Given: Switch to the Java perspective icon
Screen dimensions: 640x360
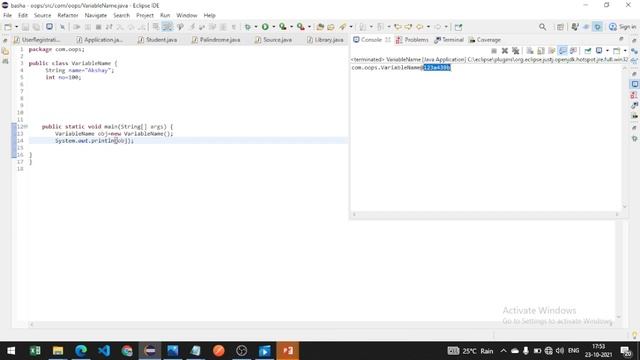Looking at the screenshot, I should [x=575, y=27].
